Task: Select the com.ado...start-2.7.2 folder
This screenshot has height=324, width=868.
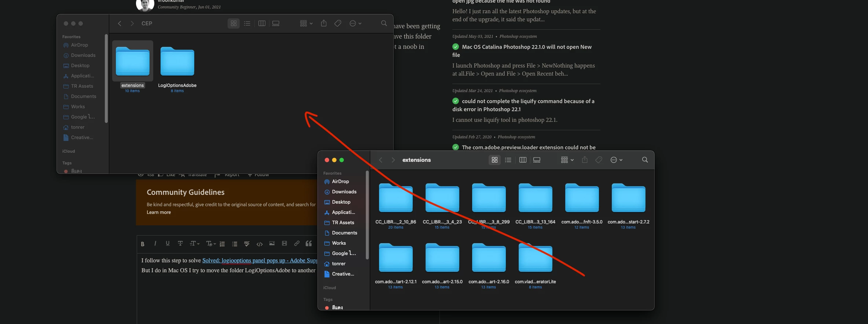Action: pos(628,206)
